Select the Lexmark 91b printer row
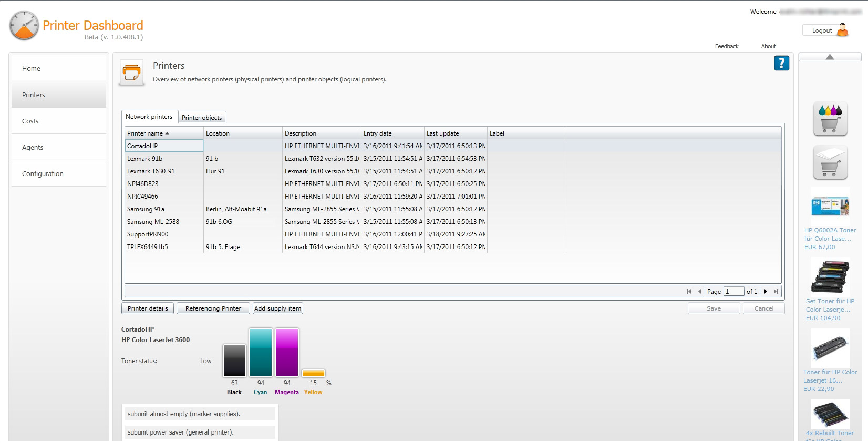The height and width of the screenshot is (443, 868). (x=453, y=159)
